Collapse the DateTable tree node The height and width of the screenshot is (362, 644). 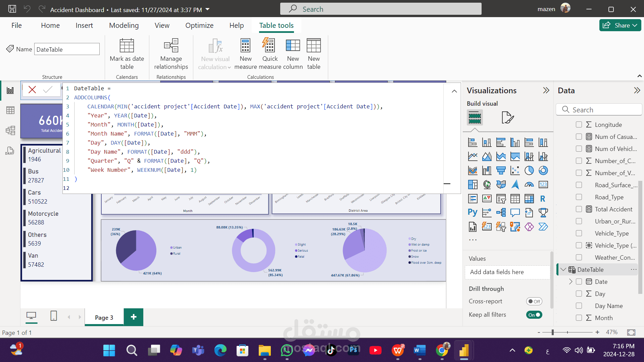pyautogui.click(x=563, y=269)
